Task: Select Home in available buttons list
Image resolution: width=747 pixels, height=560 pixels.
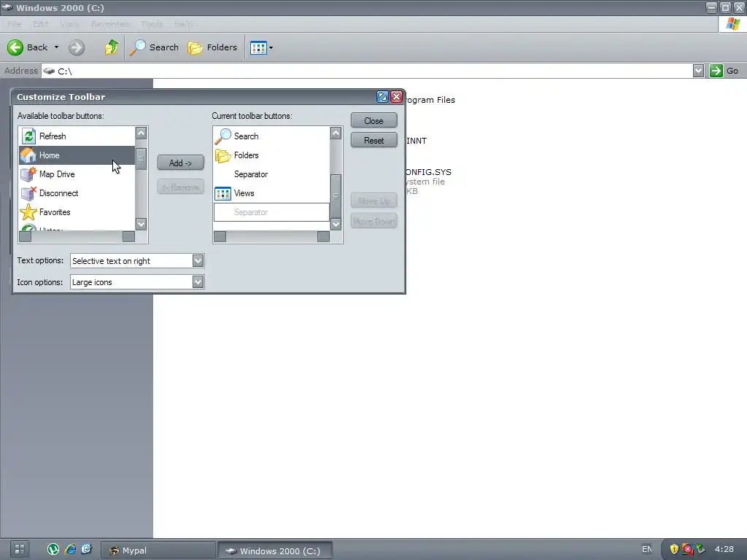Action: click(x=77, y=155)
